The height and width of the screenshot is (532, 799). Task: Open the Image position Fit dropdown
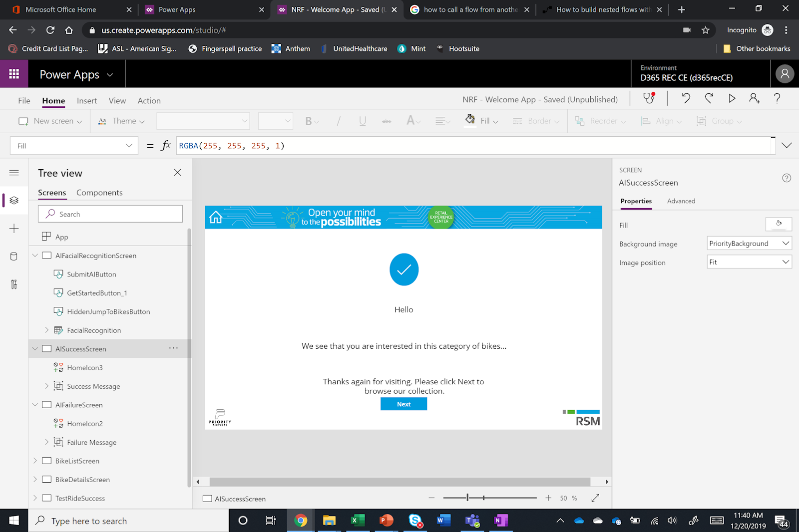tap(749, 262)
